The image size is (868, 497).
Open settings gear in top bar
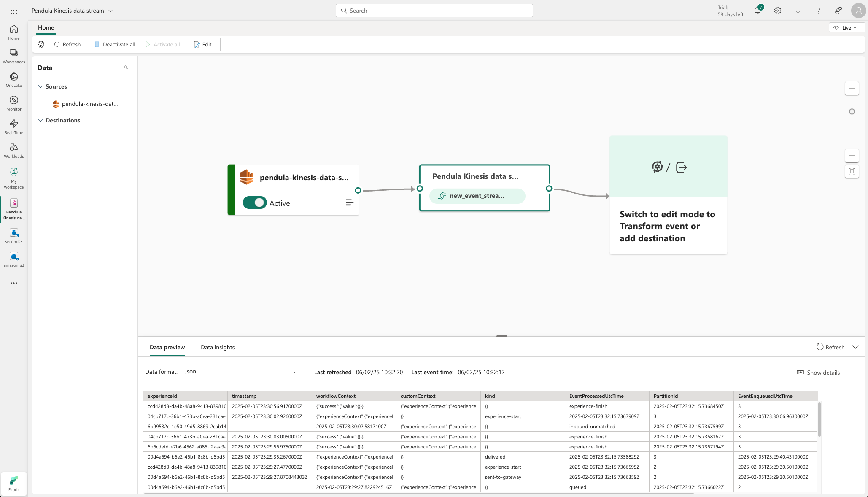778,11
